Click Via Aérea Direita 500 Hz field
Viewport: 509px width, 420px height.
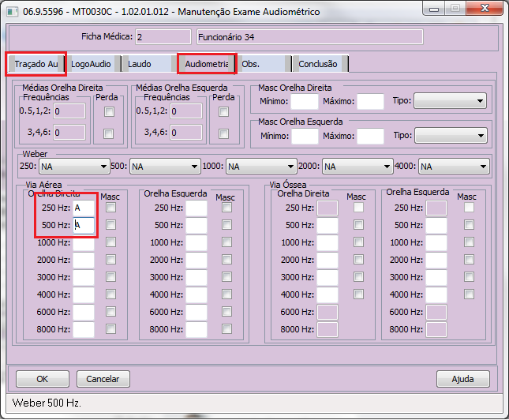click(x=84, y=225)
